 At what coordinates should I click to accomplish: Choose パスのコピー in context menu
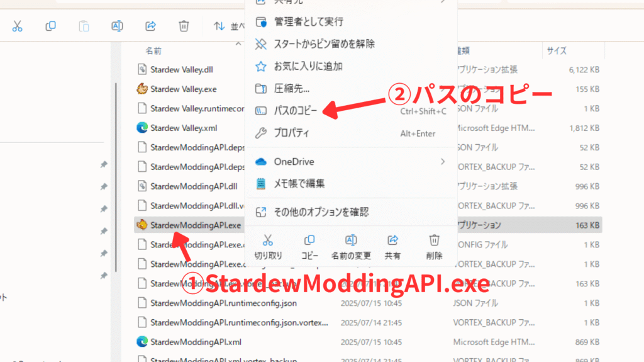(x=351, y=111)
